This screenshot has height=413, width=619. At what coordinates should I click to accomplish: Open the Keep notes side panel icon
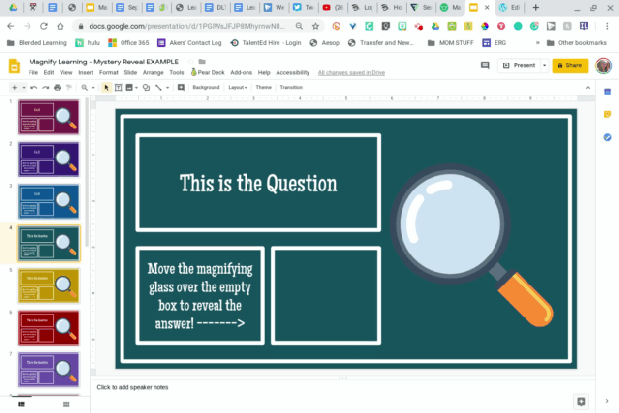coord(607,114)
